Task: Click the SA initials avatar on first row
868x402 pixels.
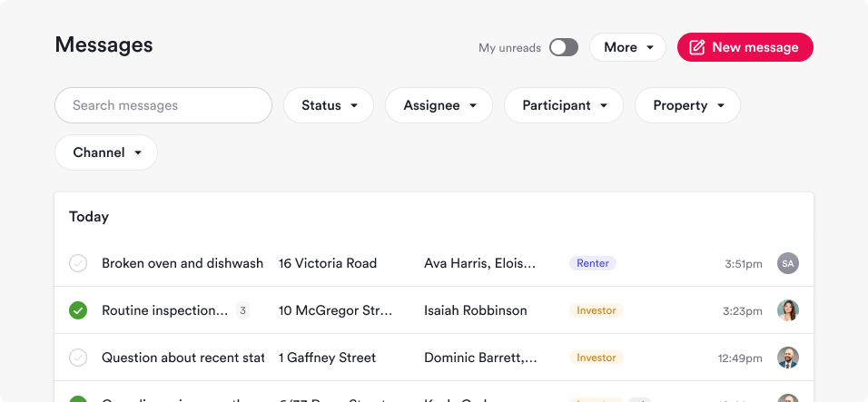Action: (788, 263)
